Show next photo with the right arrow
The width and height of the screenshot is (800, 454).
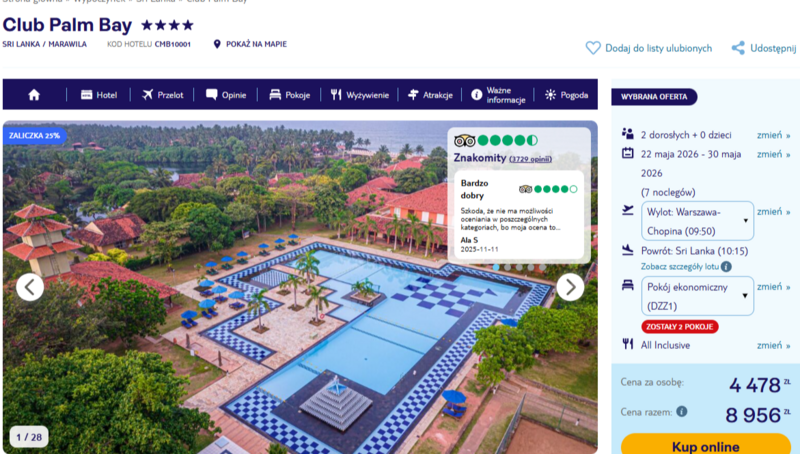[570, 287]
